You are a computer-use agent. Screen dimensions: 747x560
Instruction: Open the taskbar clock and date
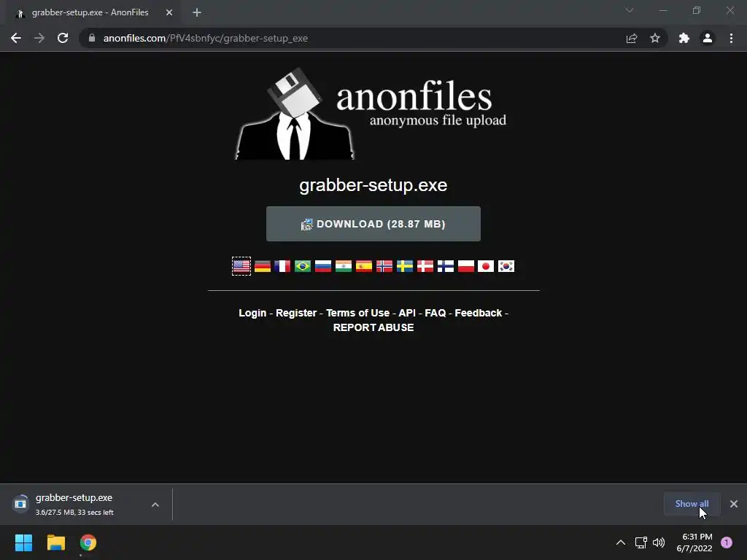click(x=694, y=542)
